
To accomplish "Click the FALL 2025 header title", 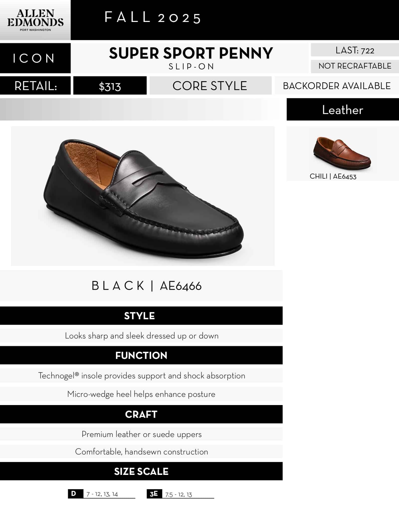I will (x=153, y=18).
